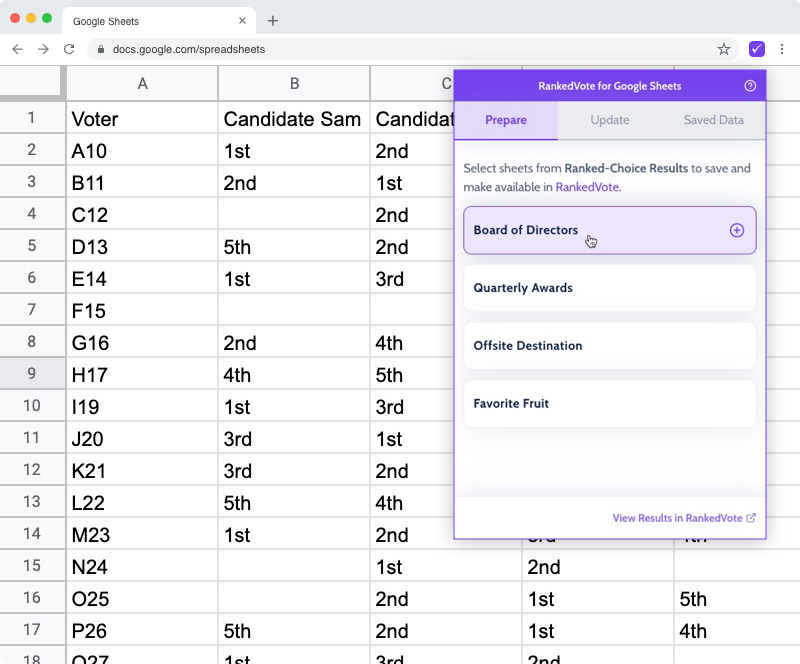Click the site security lock icon
800x664 pixels.
click(102, 49)
